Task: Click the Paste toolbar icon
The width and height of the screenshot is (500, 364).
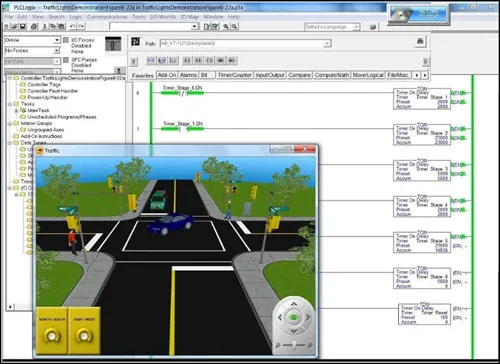Action: (x=61, y=26)
